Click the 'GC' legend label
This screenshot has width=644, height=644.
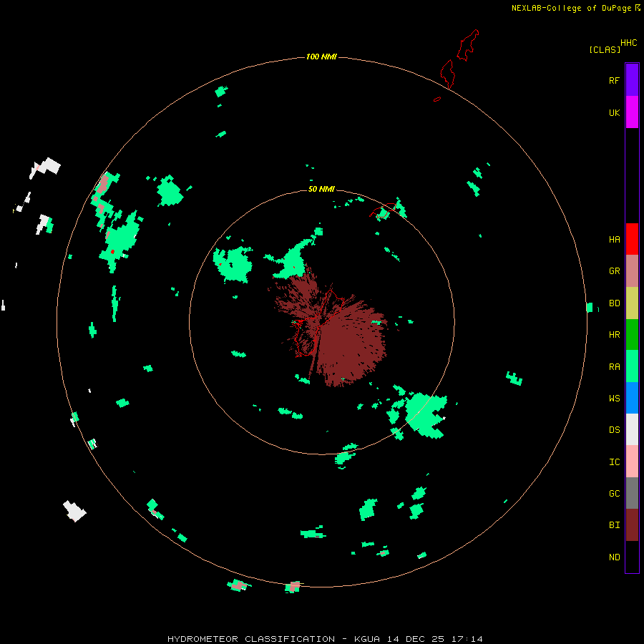pos(614,493)
